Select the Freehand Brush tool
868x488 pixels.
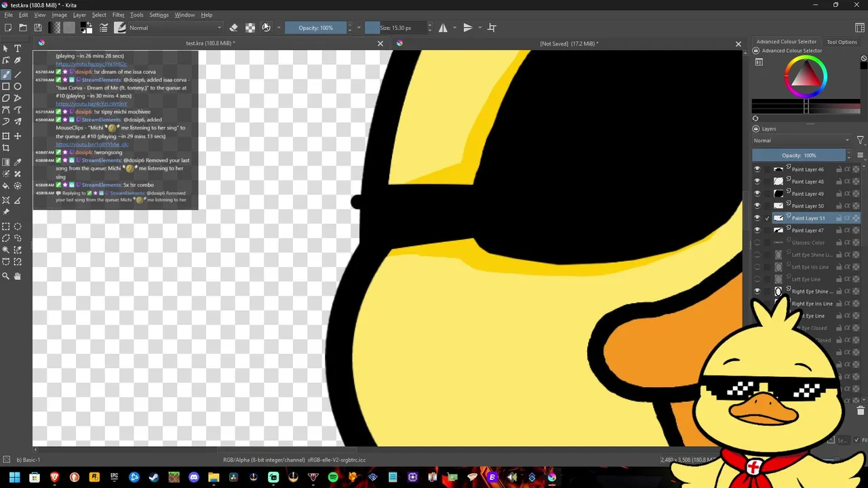tap(6, 74)
